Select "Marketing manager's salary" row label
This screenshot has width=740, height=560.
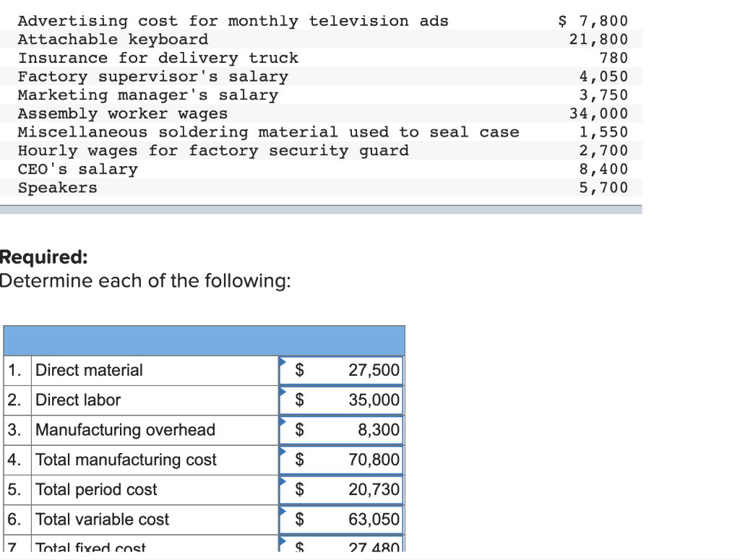click(x=147, y=95)
